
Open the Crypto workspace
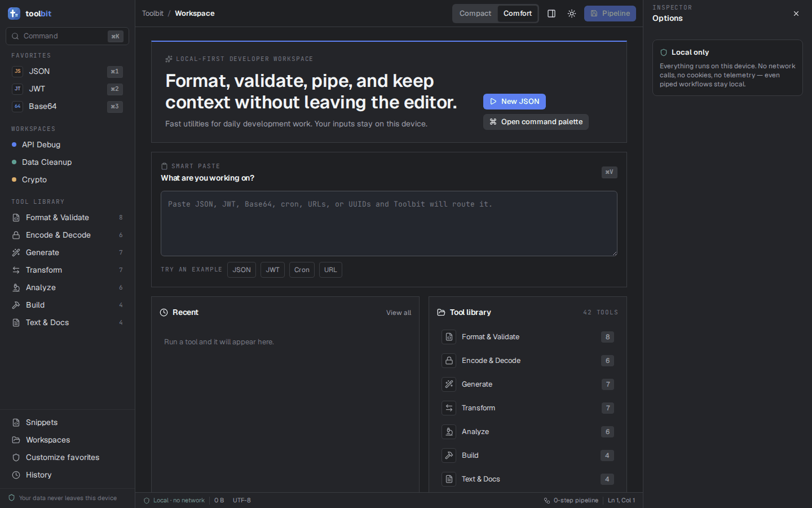point(67,180)
